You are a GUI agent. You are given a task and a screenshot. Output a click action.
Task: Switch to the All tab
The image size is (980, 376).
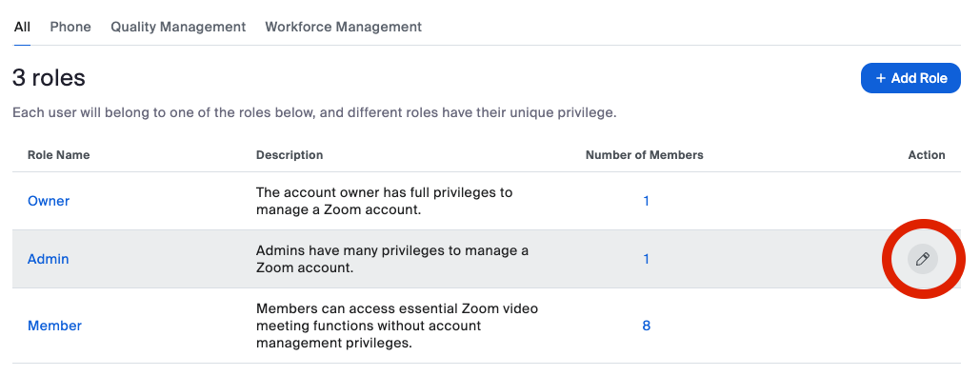[22, 27]
